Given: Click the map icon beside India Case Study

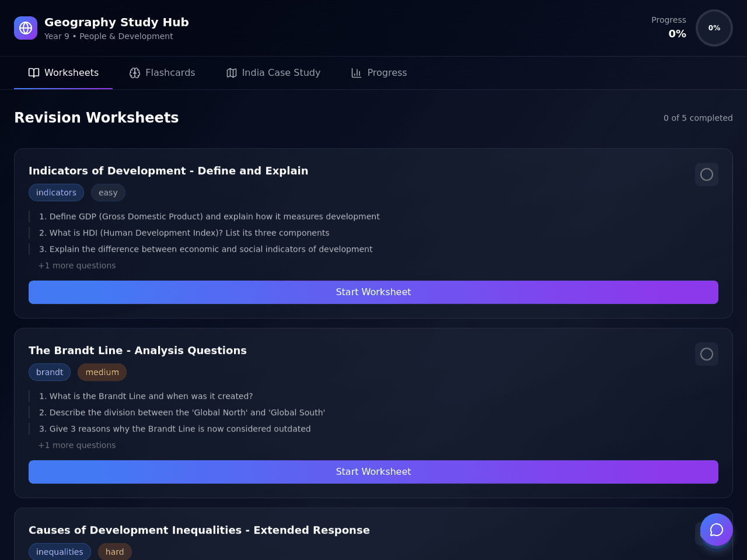Looking at the screenshot, I should (232, 73).
